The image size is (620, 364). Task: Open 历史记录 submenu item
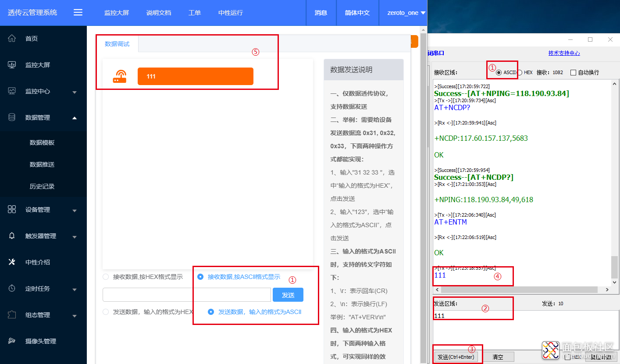coord(42,186)
